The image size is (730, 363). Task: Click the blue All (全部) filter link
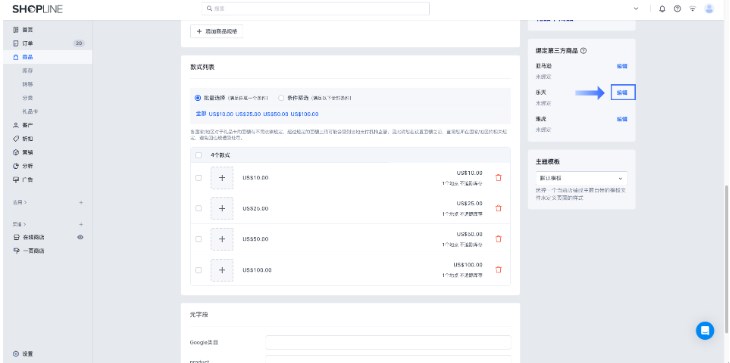click(201, 114)
